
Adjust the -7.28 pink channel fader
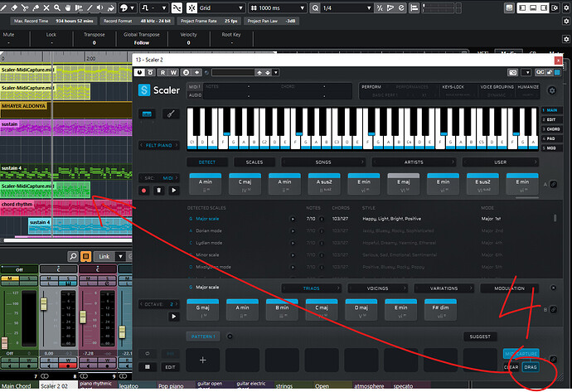coord(83,317)
